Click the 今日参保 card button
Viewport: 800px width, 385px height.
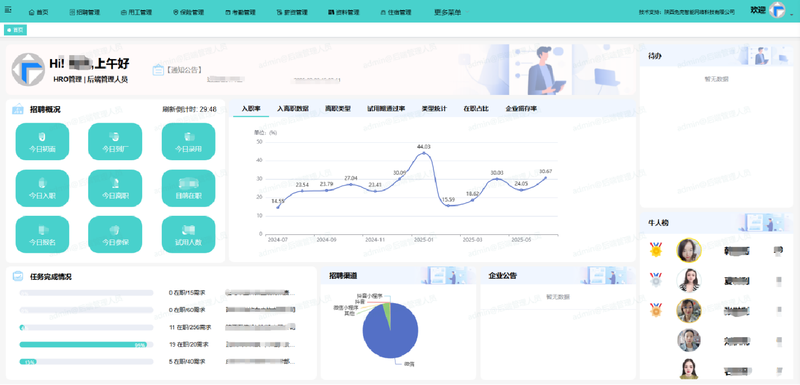coord(115,235)
